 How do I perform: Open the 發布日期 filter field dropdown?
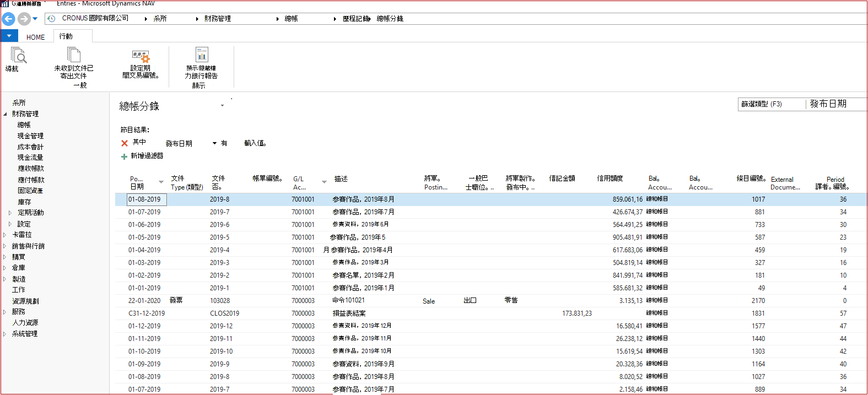[x=214, y=143]
